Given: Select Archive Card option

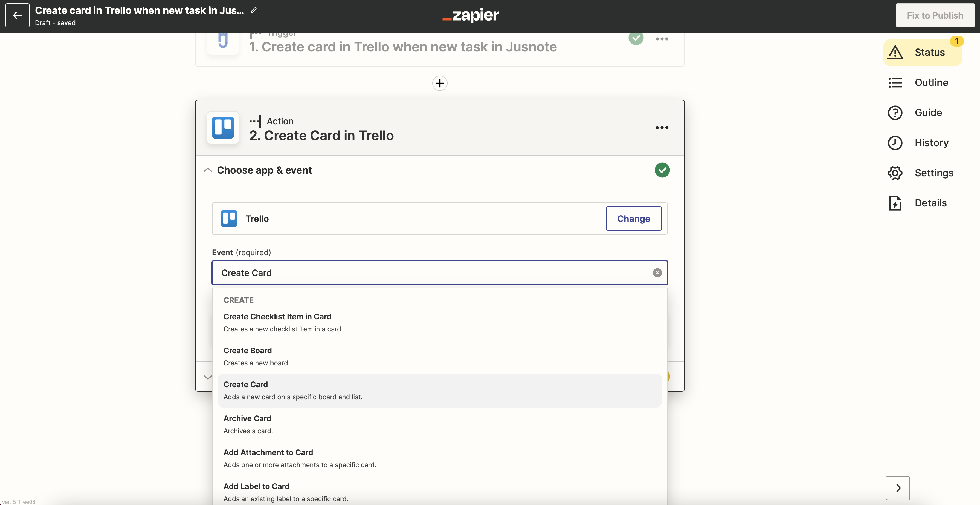Looking at the screenshot, I should tap(440, 424).
